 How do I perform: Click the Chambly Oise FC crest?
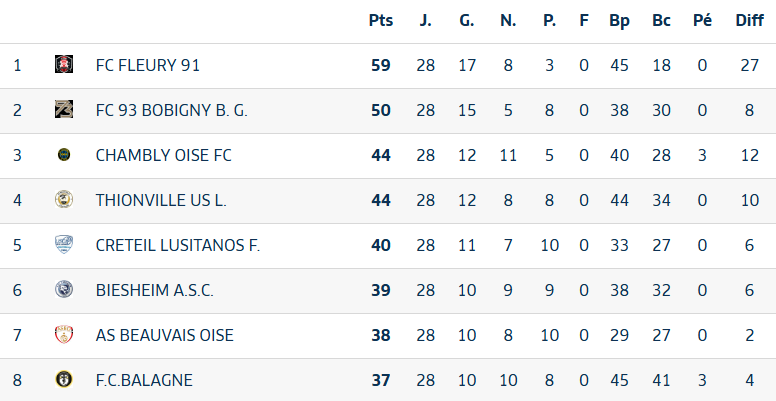coord(64,155)
